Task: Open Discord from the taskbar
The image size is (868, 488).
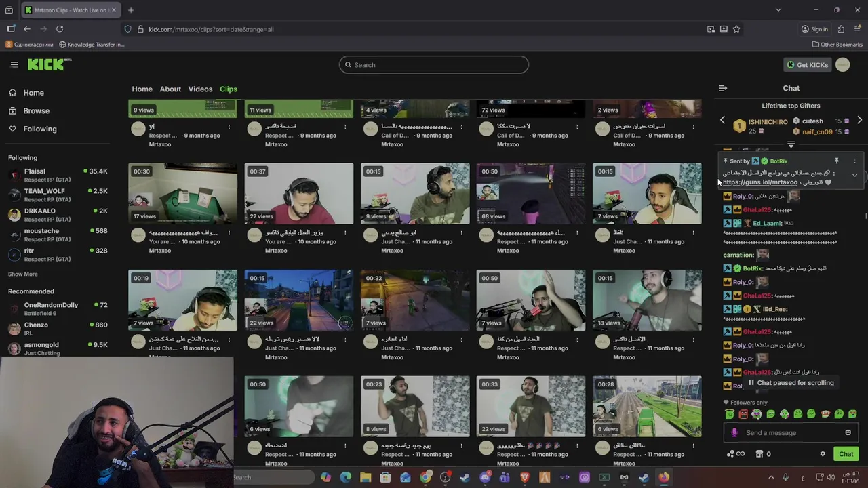Action: point(485,477)
